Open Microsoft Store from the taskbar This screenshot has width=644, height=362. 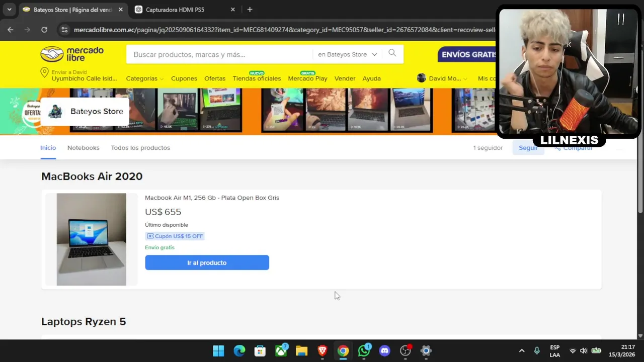pyautogui.click(x=260, y=351)
